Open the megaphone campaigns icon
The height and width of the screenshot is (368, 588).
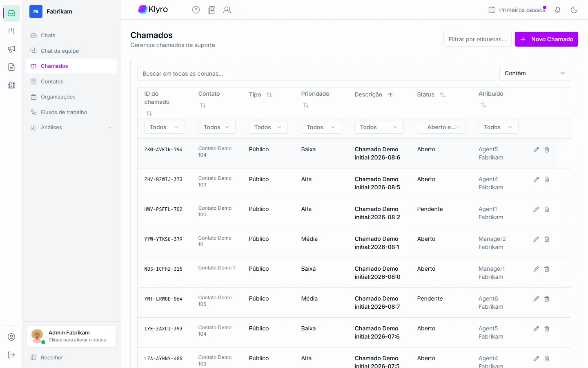[x=11, y=49]
